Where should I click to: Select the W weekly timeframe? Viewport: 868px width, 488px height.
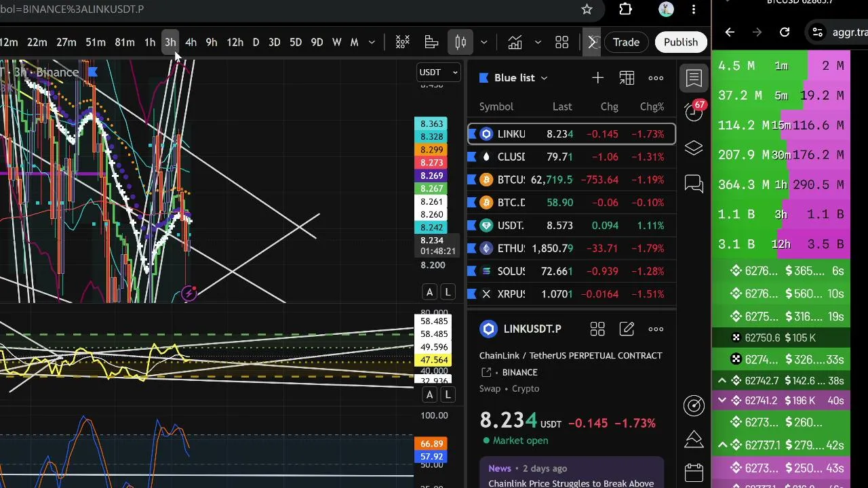point(337,42)
